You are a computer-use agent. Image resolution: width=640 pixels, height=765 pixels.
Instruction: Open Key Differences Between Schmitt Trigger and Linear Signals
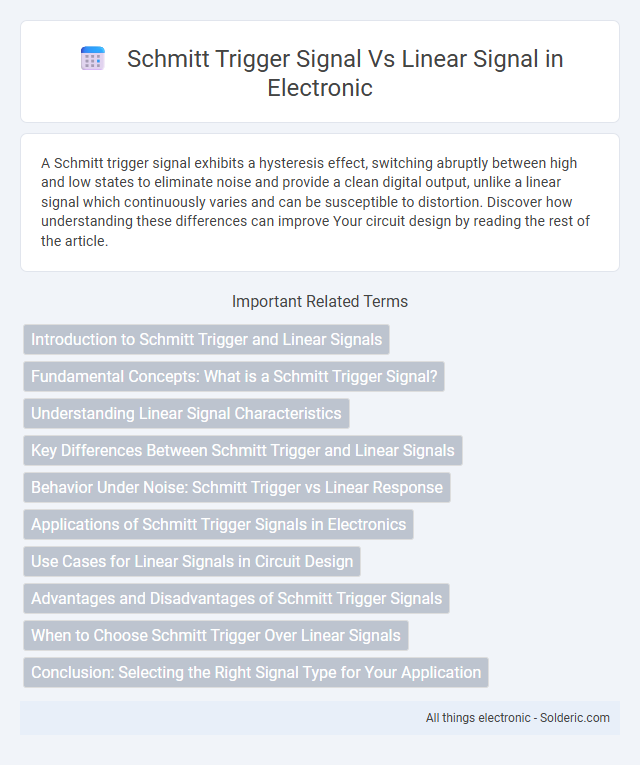click(x=243, y=450)
